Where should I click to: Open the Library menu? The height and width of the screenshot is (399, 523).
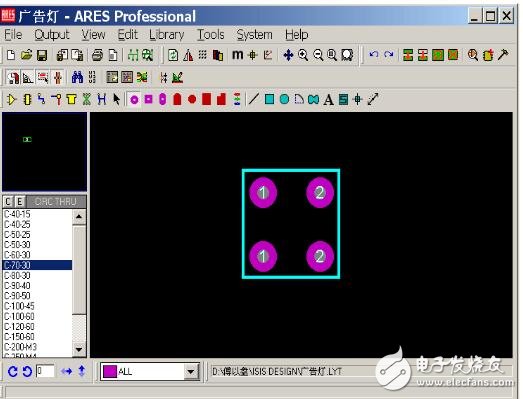[166, 35]
